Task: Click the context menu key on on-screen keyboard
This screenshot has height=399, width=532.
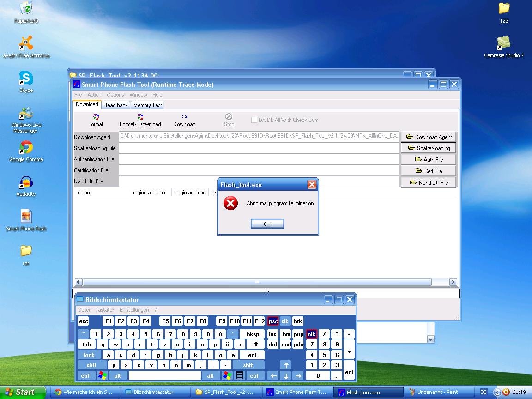Action: [x=240, y=375]
